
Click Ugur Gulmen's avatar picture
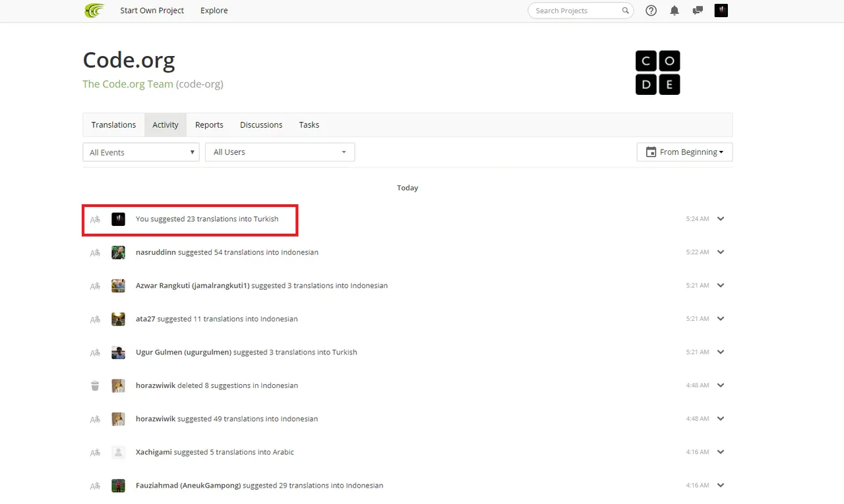118,352
